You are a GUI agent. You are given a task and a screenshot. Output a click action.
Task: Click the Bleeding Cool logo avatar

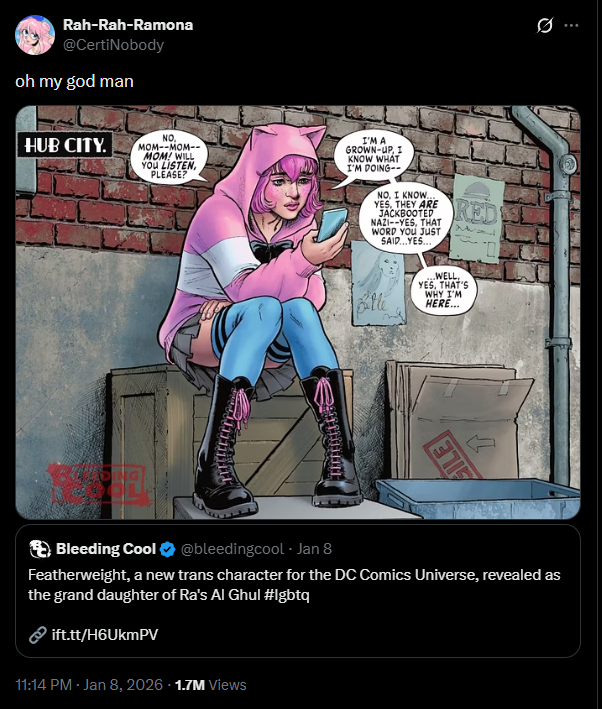click(40, 549)
